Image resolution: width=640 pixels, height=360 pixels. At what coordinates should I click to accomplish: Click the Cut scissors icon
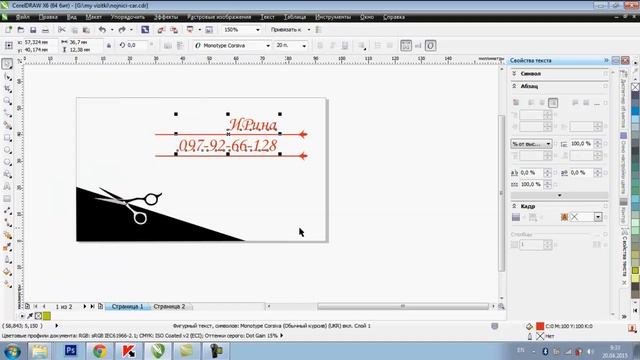point(62,30)
